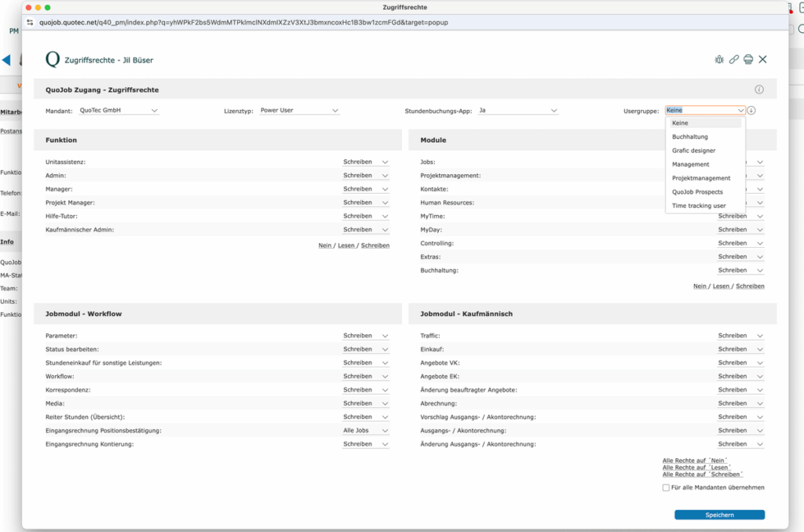Click 'Alle Rechte auf Schreiben' link
The image size is (804, 532).
coord(702,474)
